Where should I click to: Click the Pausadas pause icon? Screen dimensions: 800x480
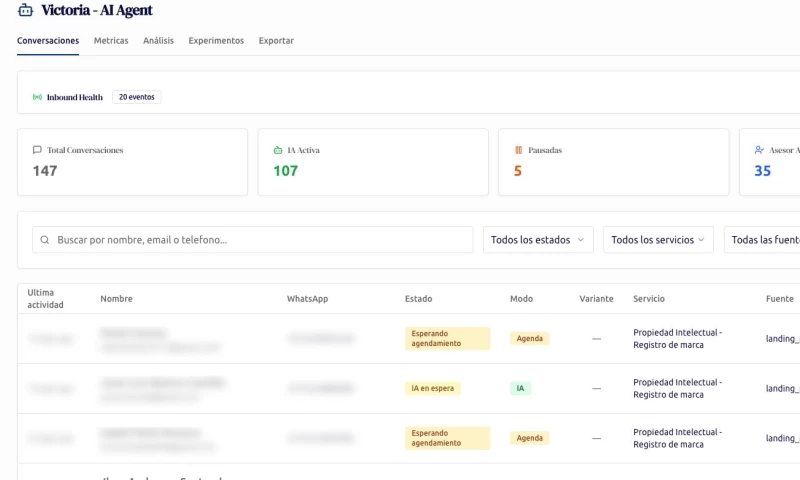(518, 150)
